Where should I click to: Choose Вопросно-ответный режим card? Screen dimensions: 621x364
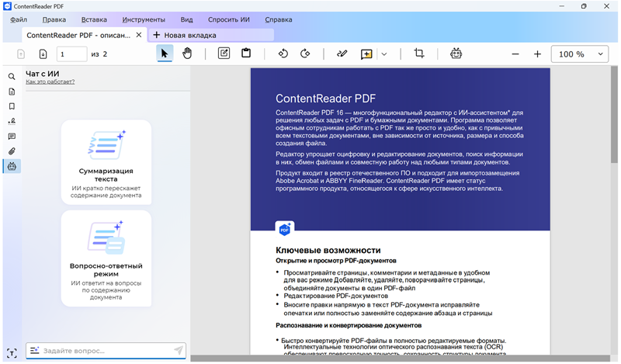[106, 258]
